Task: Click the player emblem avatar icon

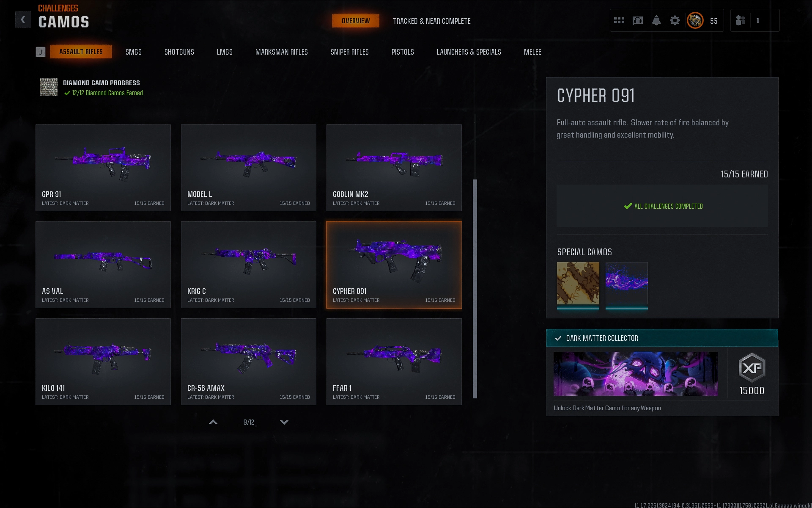Action: pyautogui.click(x=695, y=20)
